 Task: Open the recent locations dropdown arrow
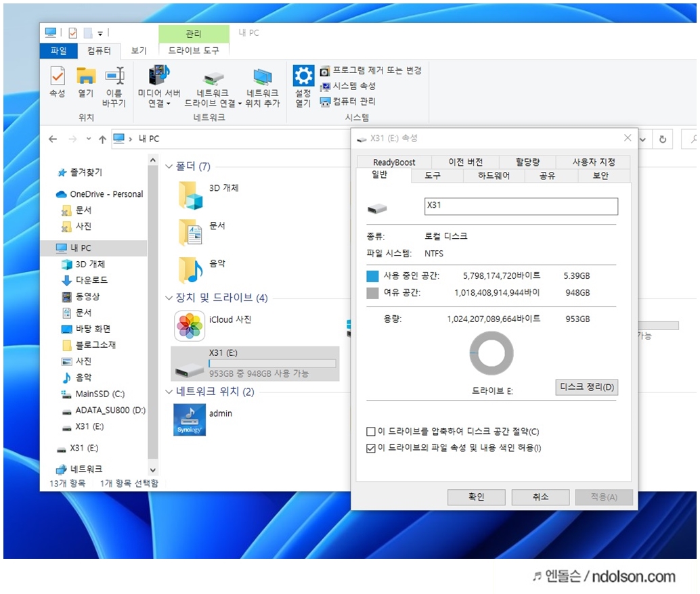pos(89,139)
